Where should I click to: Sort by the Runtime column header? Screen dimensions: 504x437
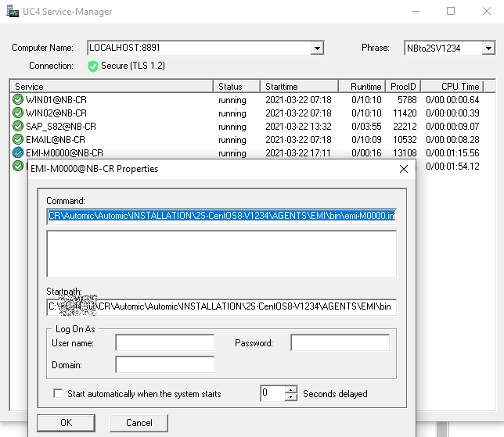coord(362,86)
